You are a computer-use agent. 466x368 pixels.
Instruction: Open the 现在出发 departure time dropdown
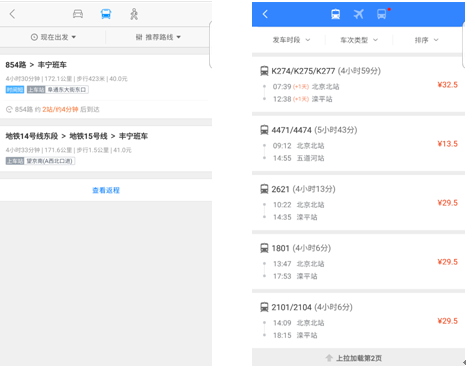[x=53, y=37]
